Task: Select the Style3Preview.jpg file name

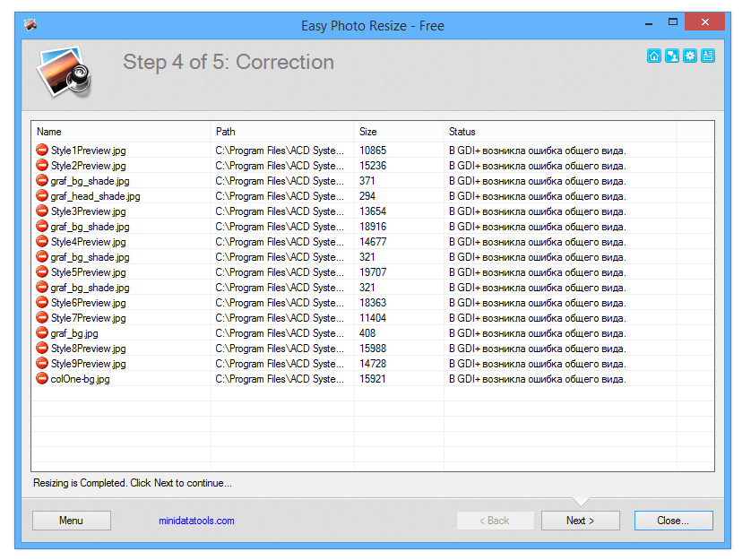Action: (89, 211)
